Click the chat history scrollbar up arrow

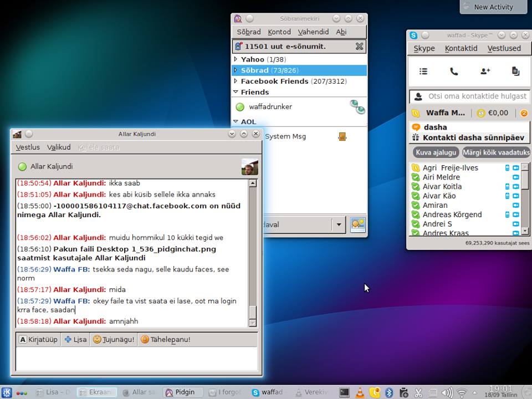pyautogui.click(x=253, y=183)
